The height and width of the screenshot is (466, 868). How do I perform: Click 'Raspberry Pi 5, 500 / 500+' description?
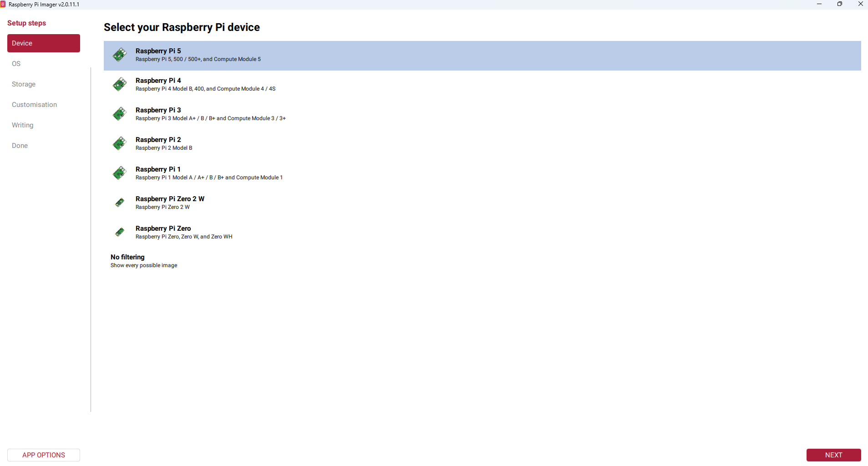[x=198, y=59]
